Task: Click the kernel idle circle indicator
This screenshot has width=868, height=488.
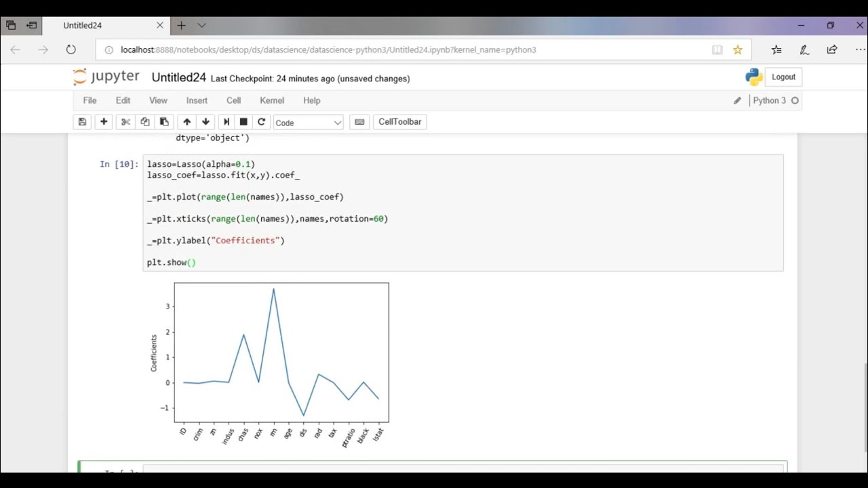Action: [x=795, y=101]
